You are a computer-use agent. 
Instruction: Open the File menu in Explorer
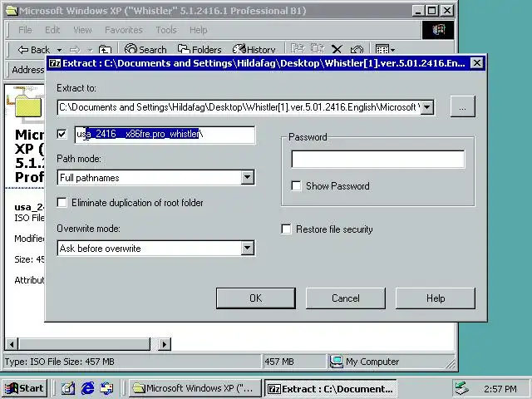(x=25, y=30)
